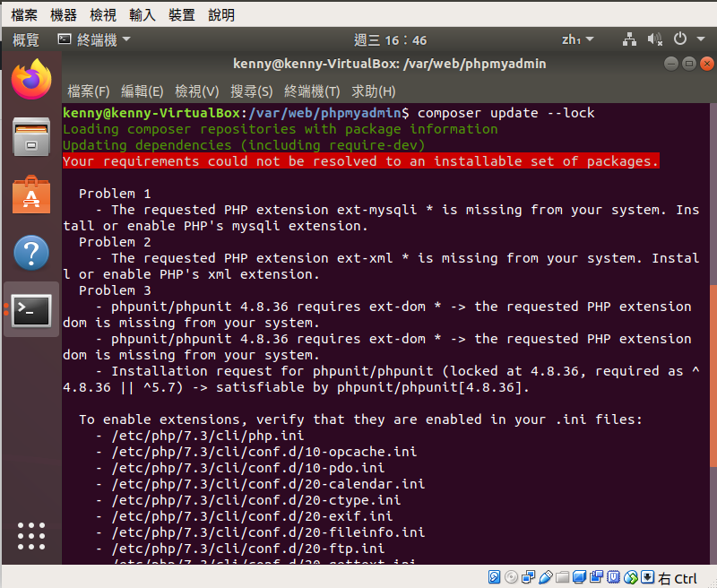This screenshot has height=588, width=717.
Task: Click the 20-exif.ini path line
Action: [x=244, y=516]
